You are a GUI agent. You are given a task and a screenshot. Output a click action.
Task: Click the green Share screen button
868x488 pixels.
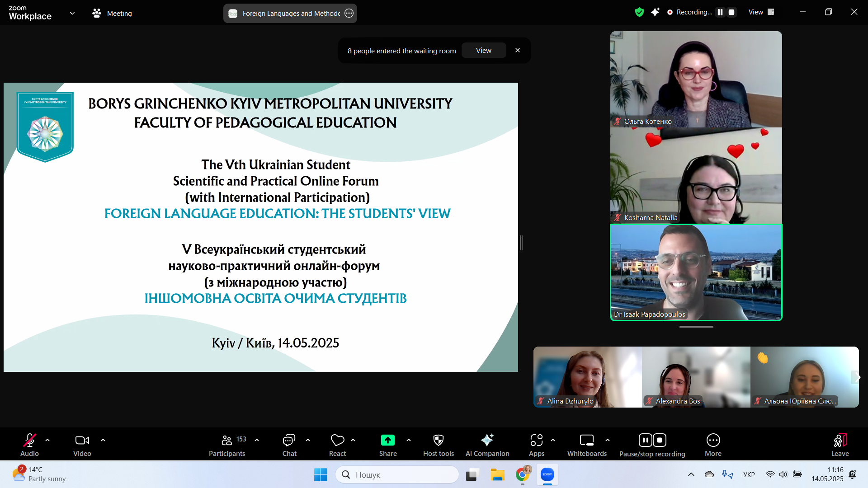[388, 441]
